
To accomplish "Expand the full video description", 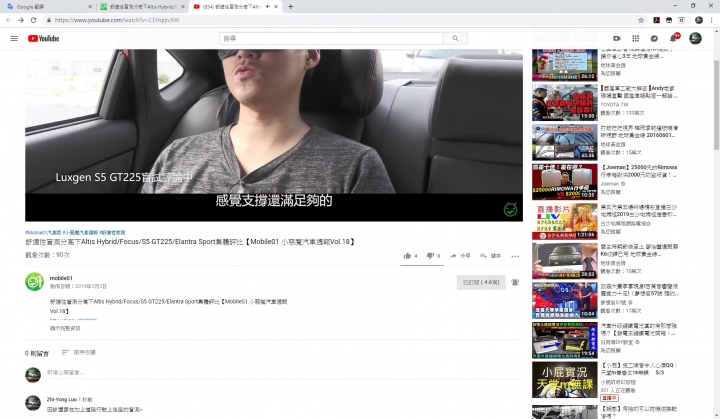I will (x=65, y=328).
